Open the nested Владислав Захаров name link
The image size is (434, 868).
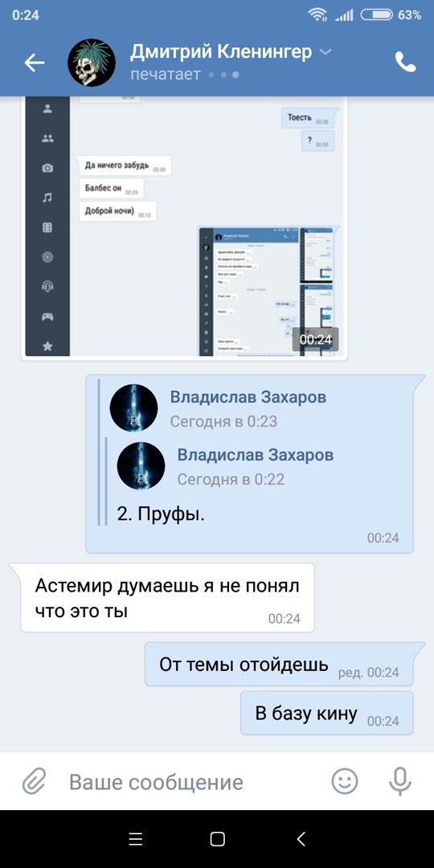coord(256,454)
